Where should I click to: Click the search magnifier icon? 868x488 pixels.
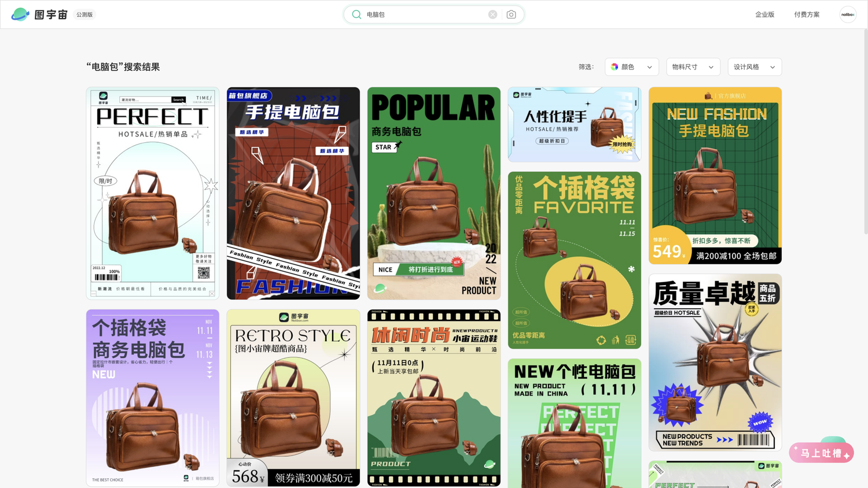point(356,14)
